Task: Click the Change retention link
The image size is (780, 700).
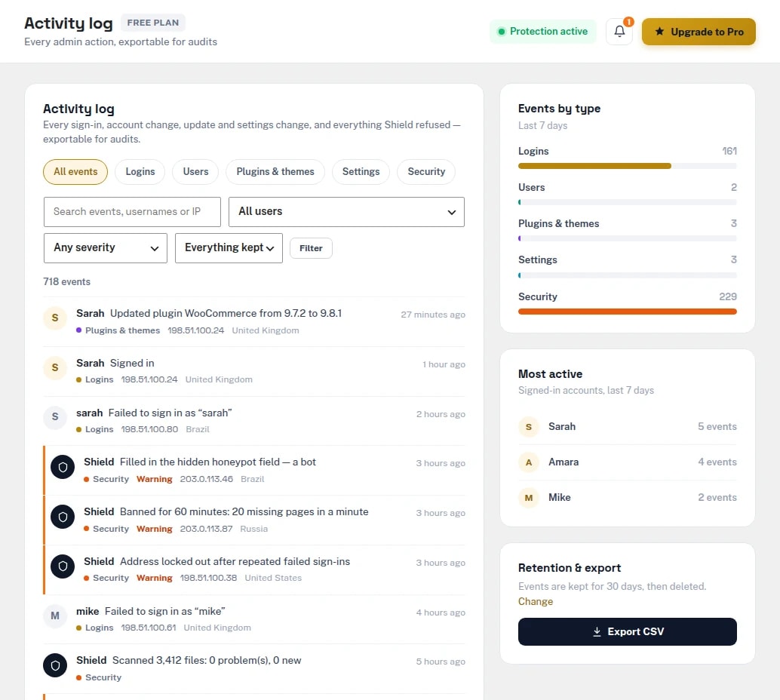Action: pyautogui.click(x=536, y=601)
